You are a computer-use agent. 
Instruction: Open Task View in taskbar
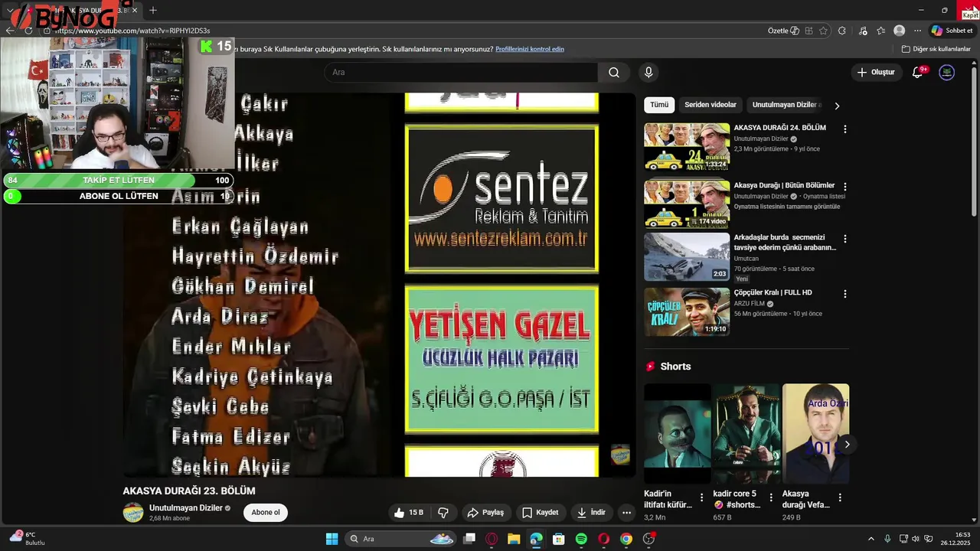[x=469, y=539]
